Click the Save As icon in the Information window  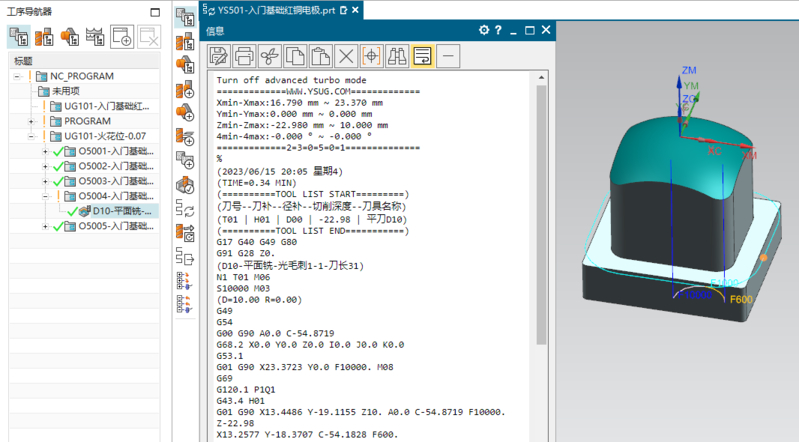[x=217, y=55]
